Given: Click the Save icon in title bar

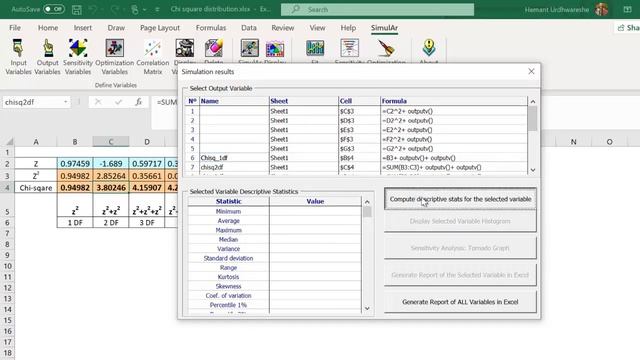Looking at the screenshot, I should pyautogui.click(x=76, y=9).
